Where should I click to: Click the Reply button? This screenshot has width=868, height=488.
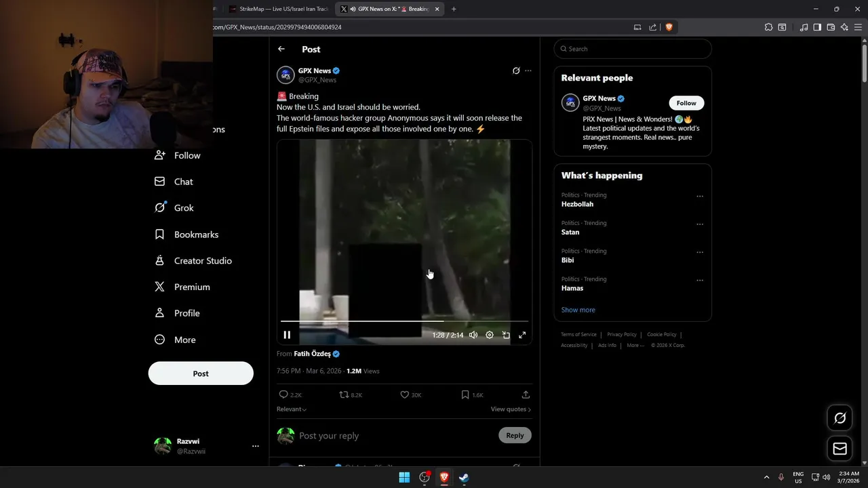click(x=515, y=435)
